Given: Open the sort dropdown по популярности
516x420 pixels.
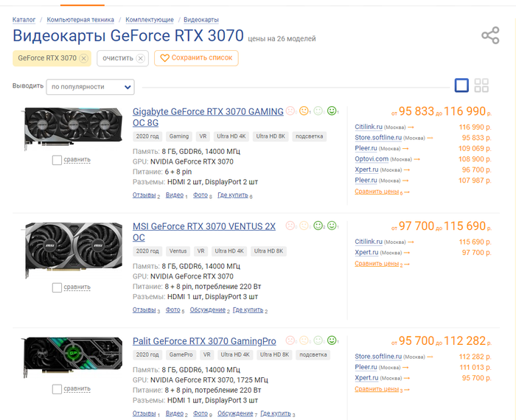Looking at the screenshot, I should 90,87.
